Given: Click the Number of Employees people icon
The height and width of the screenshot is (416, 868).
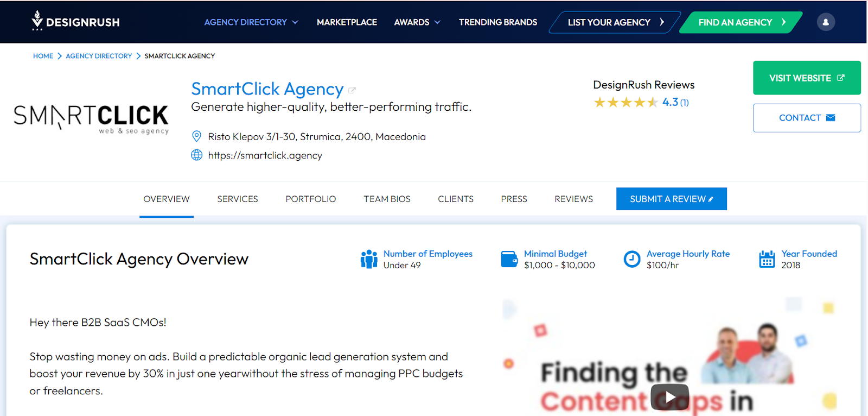Looking at the screenshot, I should tap(369, 259).
